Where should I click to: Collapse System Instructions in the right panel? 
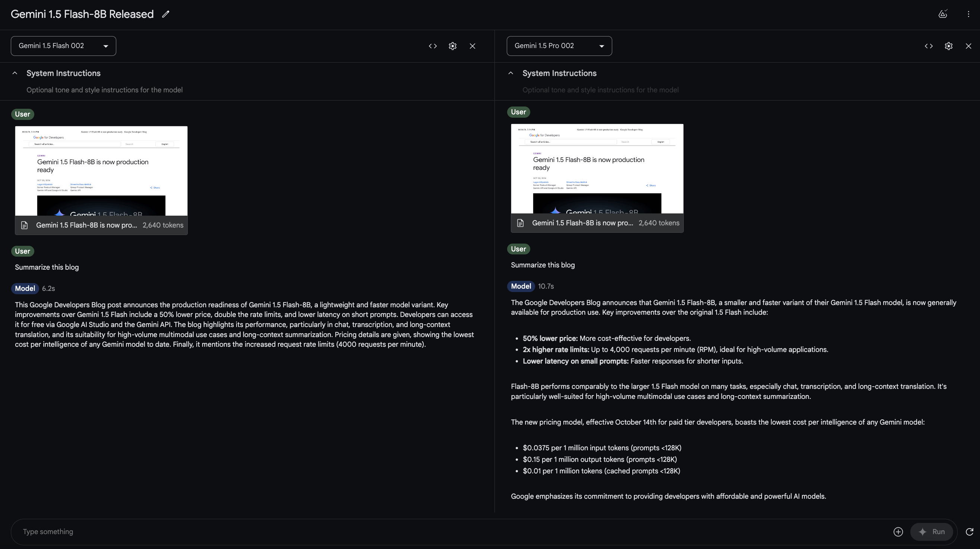pos(511,73)
